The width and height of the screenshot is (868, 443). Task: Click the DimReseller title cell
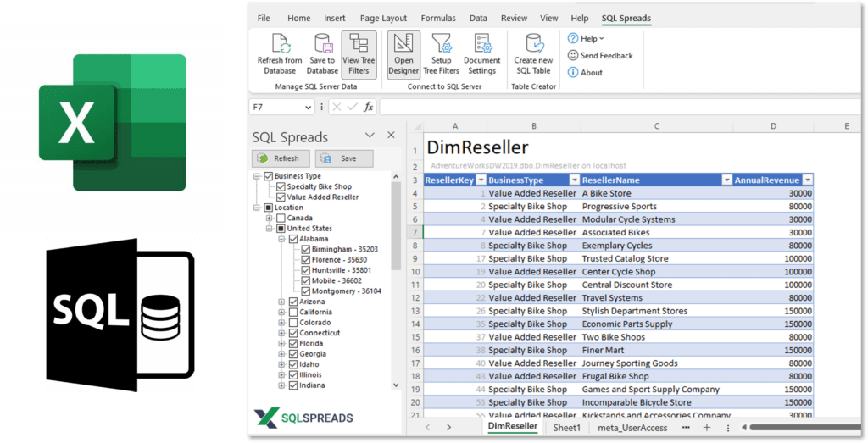(x=478, y=147)
